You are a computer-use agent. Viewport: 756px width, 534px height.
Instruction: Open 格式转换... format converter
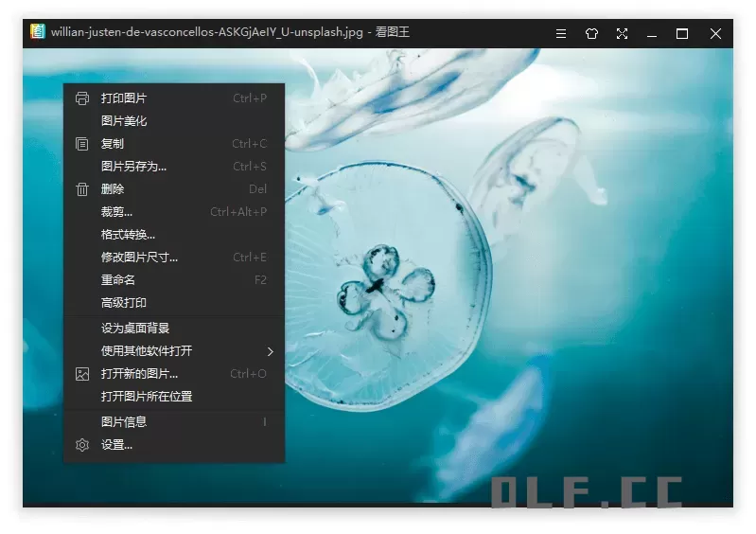128,235
